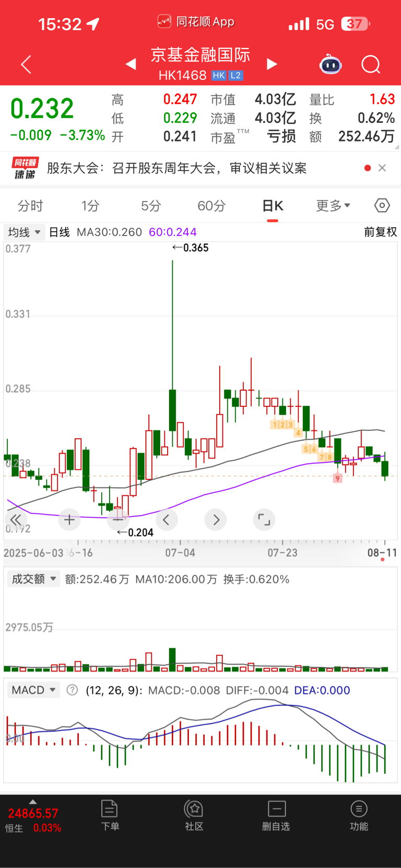Move chart right with chevron button
Screen dimensions: 401x868
216,520
